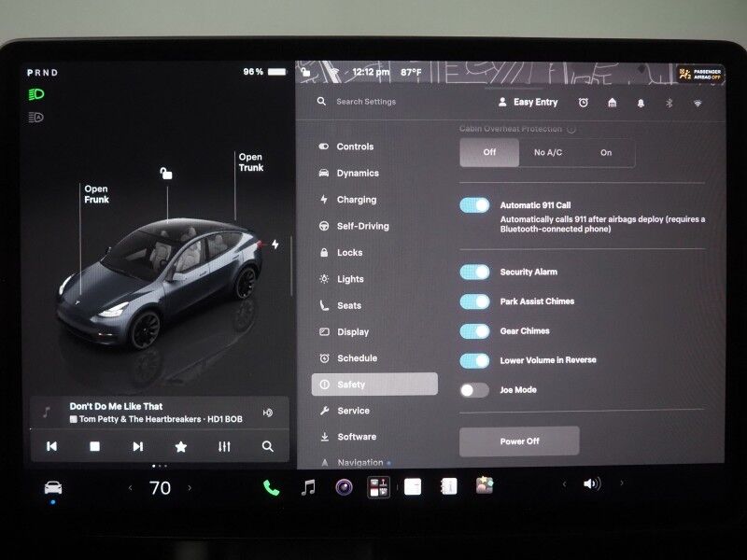This screenshot has width=747, height=560.
Task: Open the alarm clock schedule icon
Action: (583, 103)
